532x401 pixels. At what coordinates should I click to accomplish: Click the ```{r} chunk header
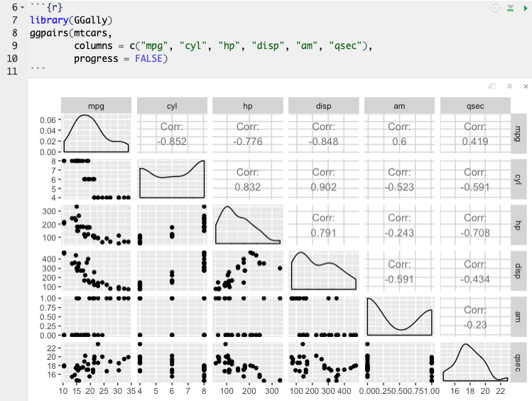click(x=46, y=8)
